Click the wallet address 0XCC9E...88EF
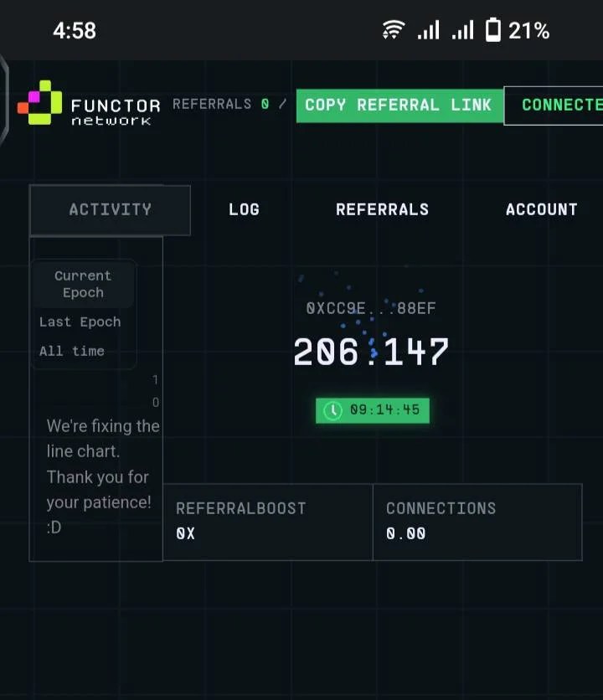Image resolution: width=603 pixels, height=700 pixels. [x=371, y=308]
